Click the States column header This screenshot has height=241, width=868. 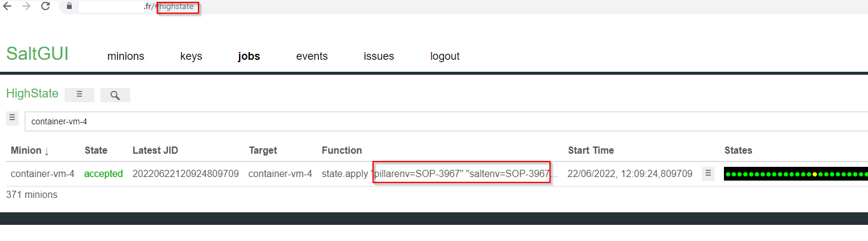pyautogui.click(x=738, y=151)
